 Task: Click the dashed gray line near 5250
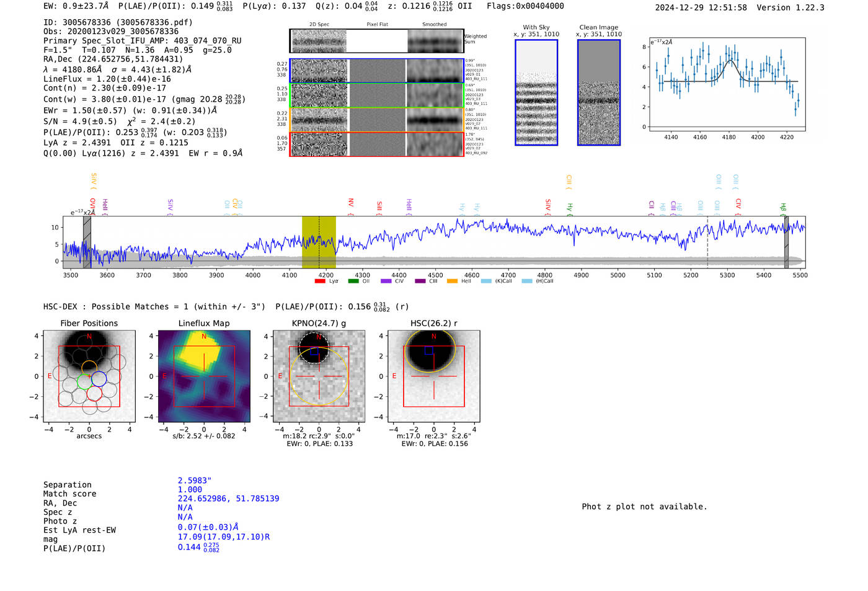pos(707,242)
